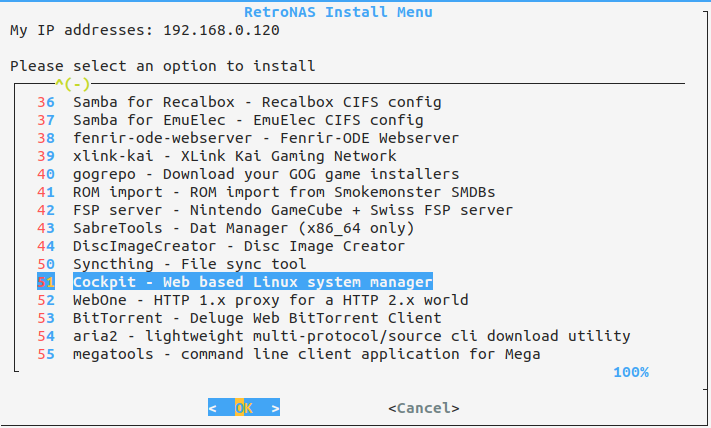Choose fenrir-ode-webserver entry

point(248,138)
